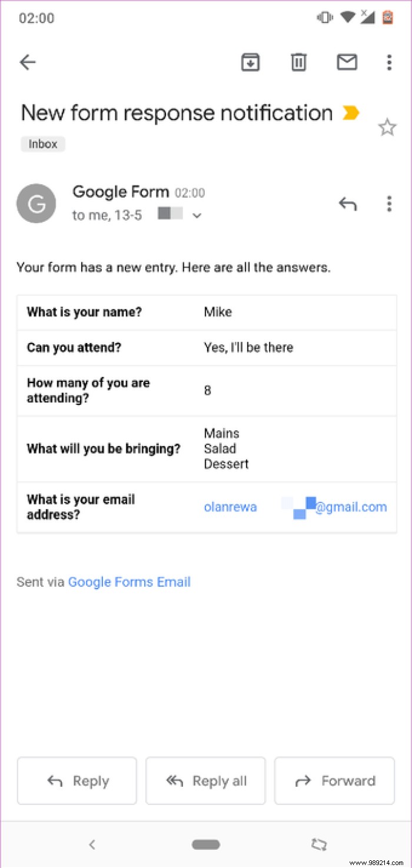The width and height of the screenshot is (412, 868).
Task: Tap the olanrewa email address link
Action: coord(230,507)
